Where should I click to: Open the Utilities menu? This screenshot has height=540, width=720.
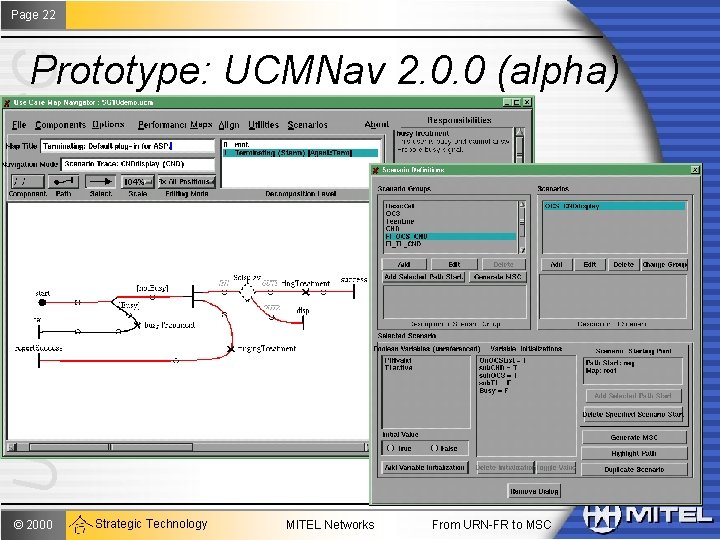pos(264,125)
